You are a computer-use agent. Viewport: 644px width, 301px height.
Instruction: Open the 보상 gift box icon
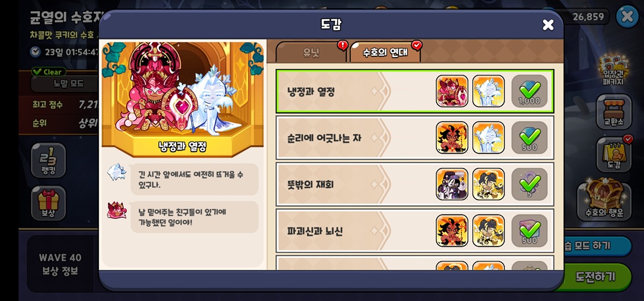48,203
